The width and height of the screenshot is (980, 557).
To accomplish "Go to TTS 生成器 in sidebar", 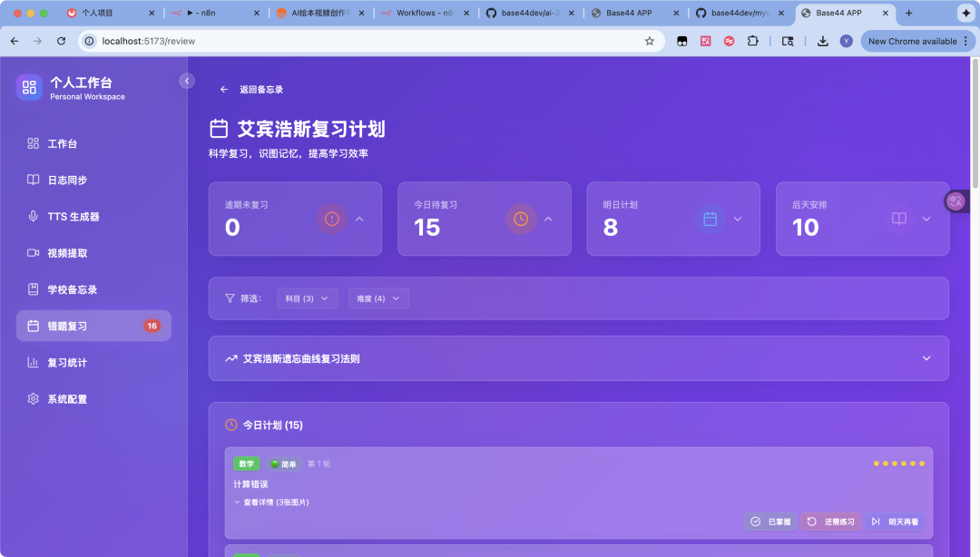I will coord(73,217).
